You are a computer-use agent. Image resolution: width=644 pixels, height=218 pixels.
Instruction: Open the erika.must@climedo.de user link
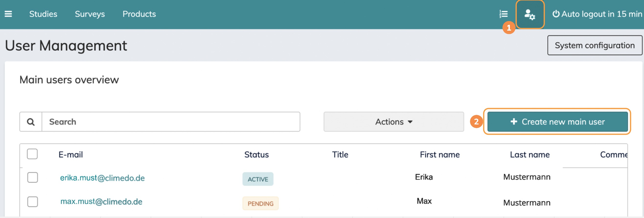coord(102,178)
